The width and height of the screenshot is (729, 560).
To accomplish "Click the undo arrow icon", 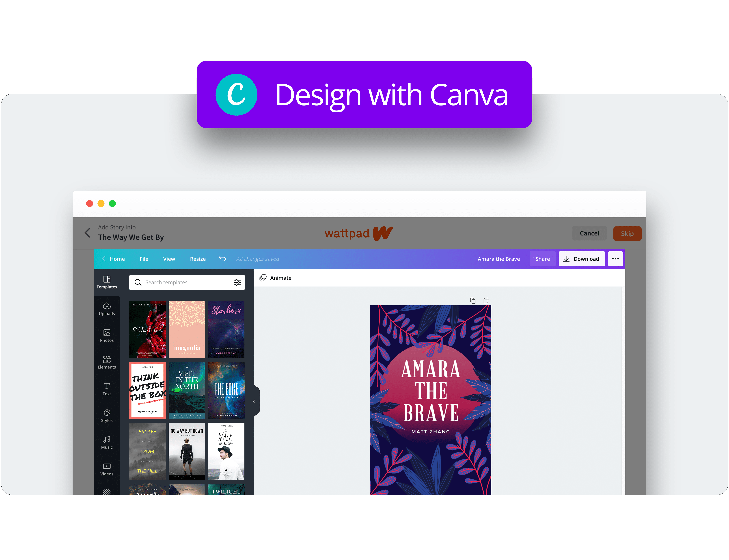I will coord(222,259).
